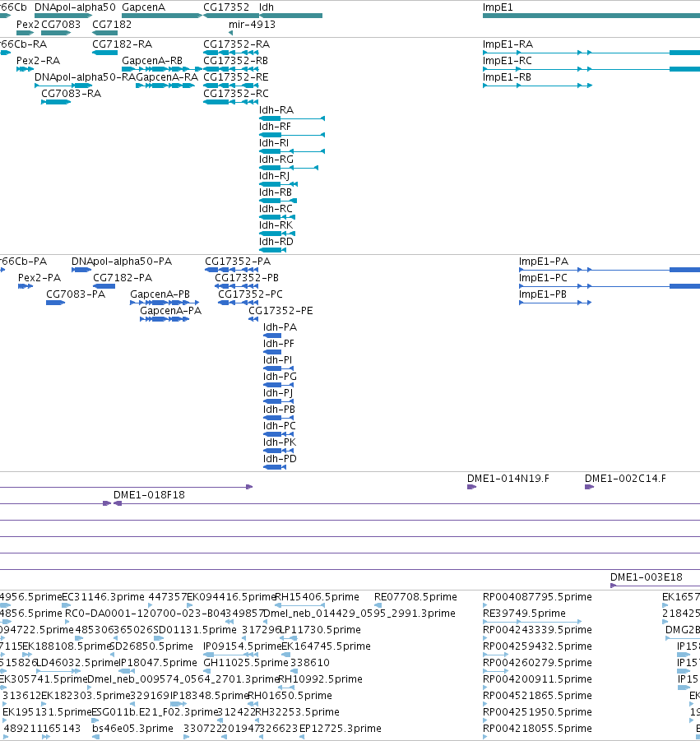Select the GapcenA gene label
700x741 pixels.
tap(144, 7)
